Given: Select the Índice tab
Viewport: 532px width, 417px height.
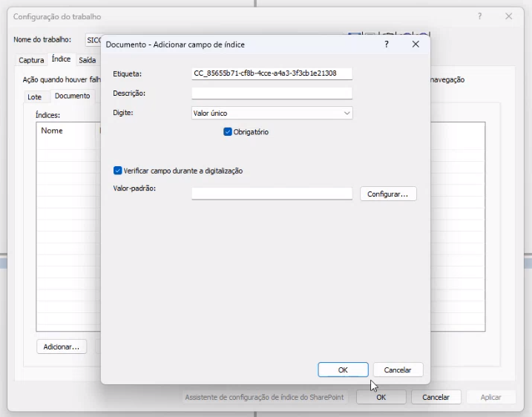Looking at the screenshot, I should click(x=61, y=59).
